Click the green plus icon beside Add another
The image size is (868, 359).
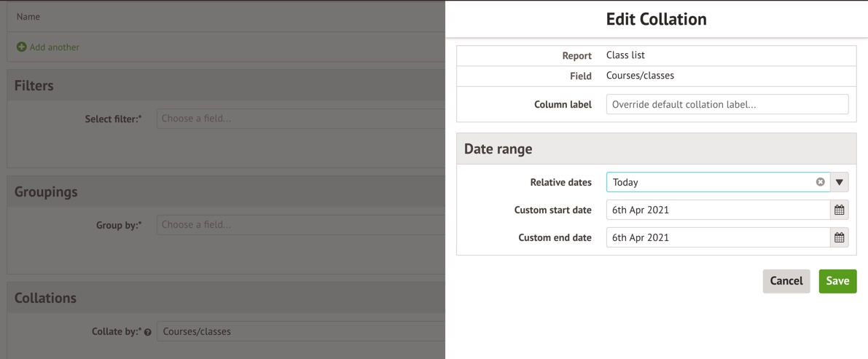(21, 47)
